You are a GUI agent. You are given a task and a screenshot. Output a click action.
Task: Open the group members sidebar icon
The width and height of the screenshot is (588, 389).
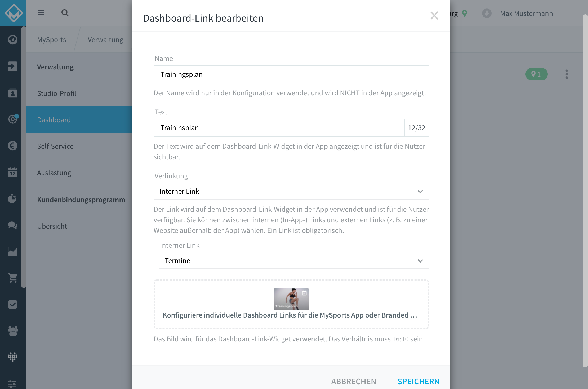coord(12,331)
